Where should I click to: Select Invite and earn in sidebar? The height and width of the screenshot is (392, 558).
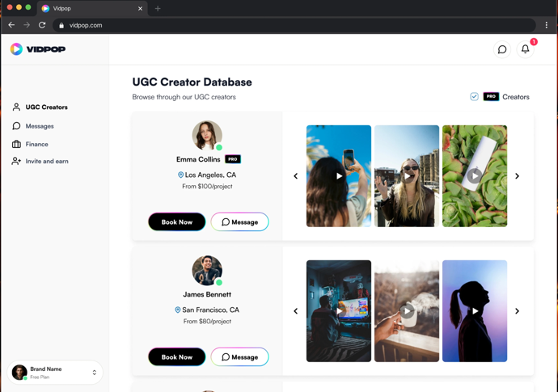[46, 162]
